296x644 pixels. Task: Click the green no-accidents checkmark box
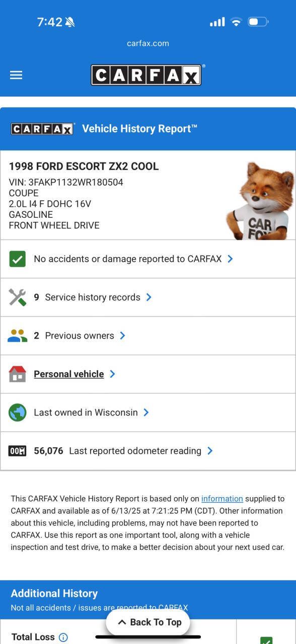(x=18, y=259)
